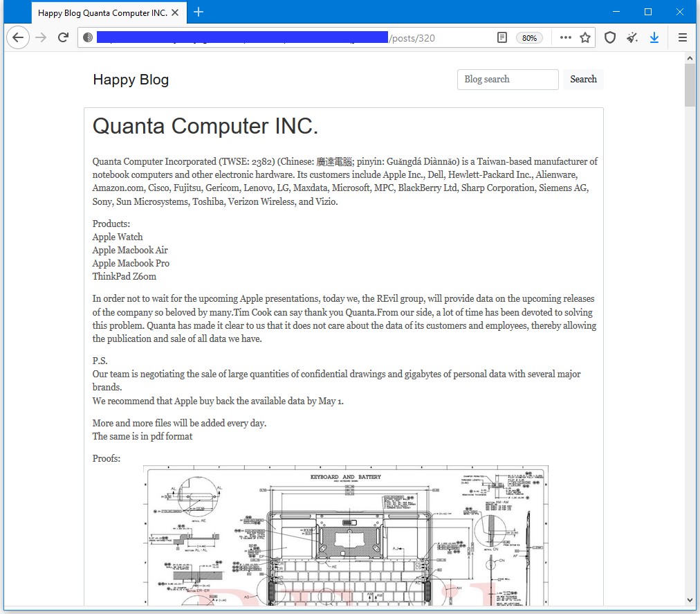
Task: Click the keyboard and battery drawing image
Action: tap(346, 535)
